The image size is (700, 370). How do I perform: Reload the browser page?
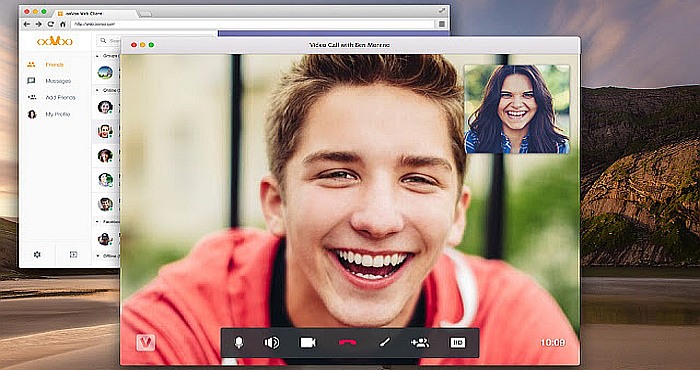[x=51, y=24]
